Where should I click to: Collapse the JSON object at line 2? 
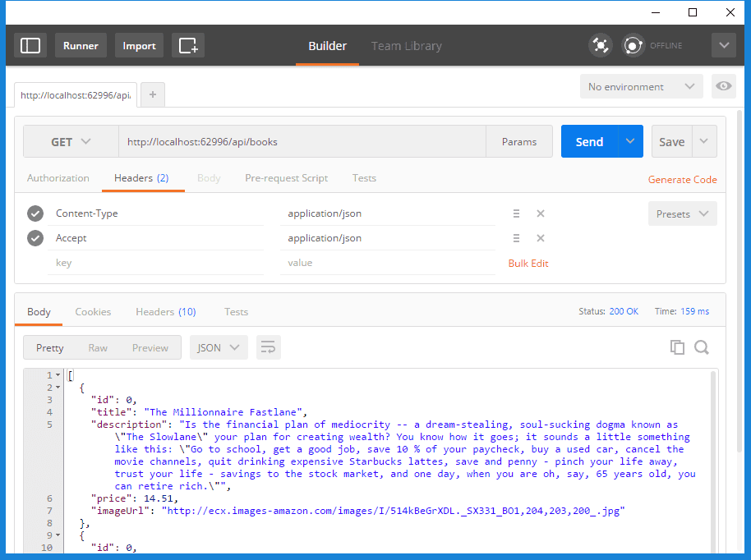(58, 388)
